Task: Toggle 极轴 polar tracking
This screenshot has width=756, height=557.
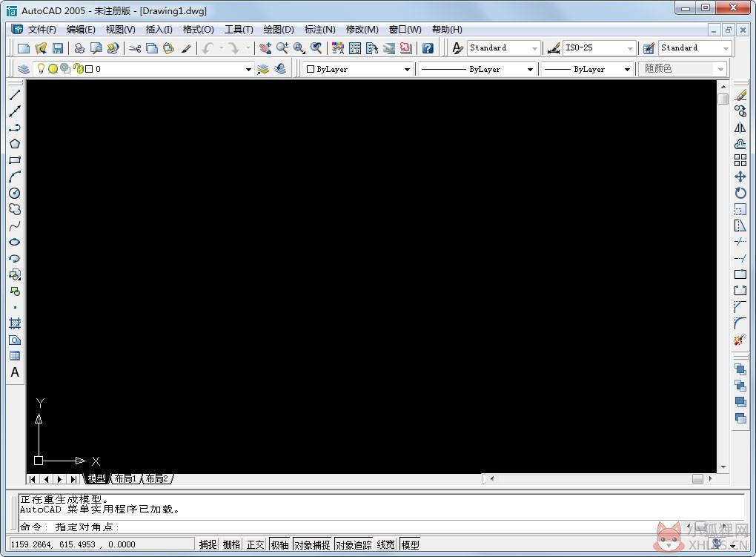Action: coord(279,544)
